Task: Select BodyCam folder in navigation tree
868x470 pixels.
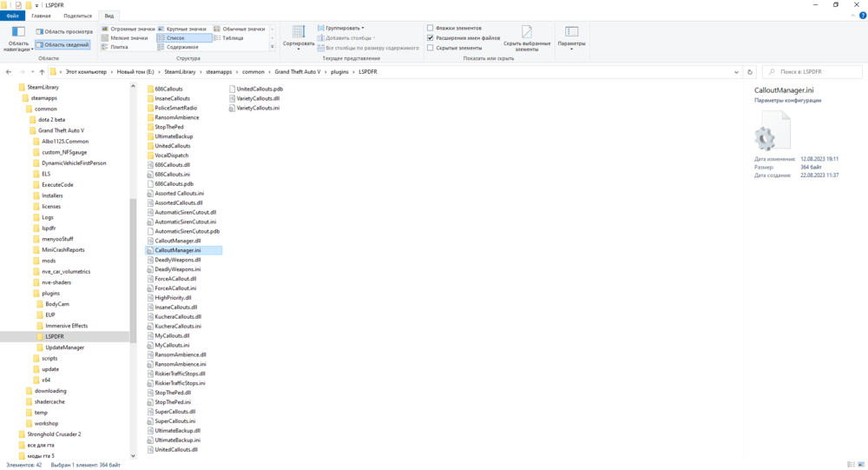Action: click(57, 304)
